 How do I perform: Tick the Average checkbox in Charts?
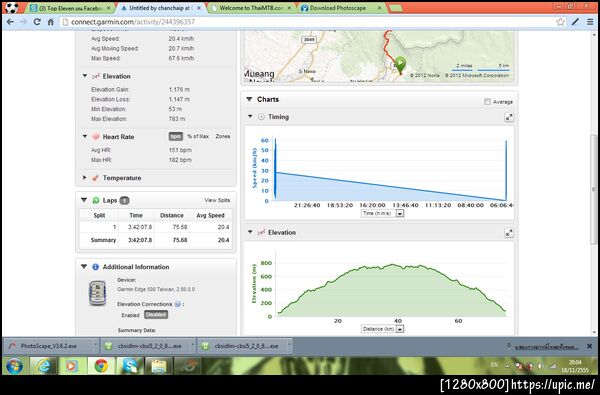pos(487,102)
